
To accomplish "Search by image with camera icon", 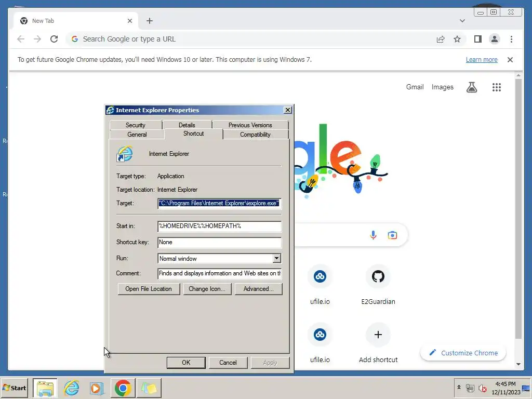I will pos(392,235).
